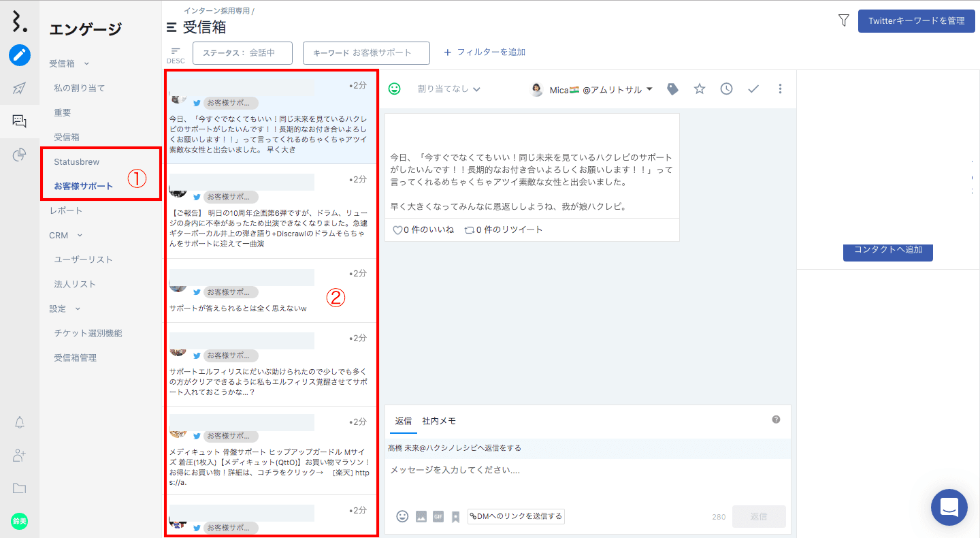
Task: Click the notifications bell icon
Action: 20,422
